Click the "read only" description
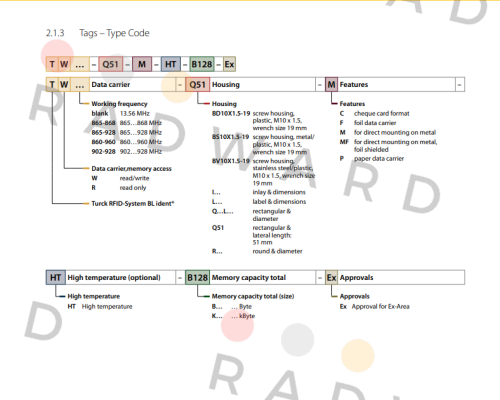Viewport: 500px width, 400px height. (133, 188)
